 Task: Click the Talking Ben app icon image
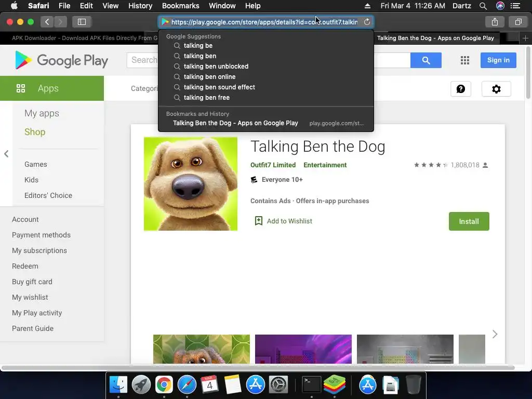click(x=191, y=184)
